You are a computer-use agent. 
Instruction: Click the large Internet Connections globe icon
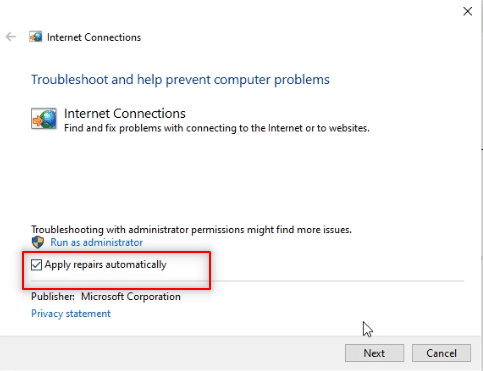(x=44, y=118)
